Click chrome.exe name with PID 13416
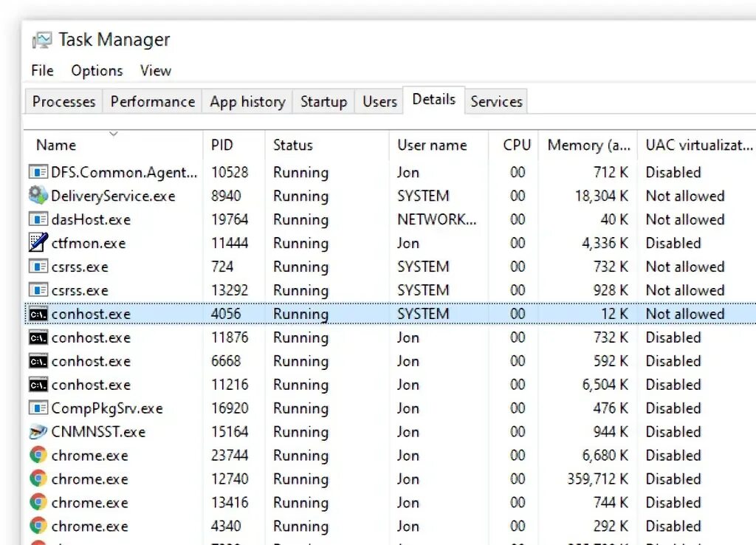 (89, 503)
